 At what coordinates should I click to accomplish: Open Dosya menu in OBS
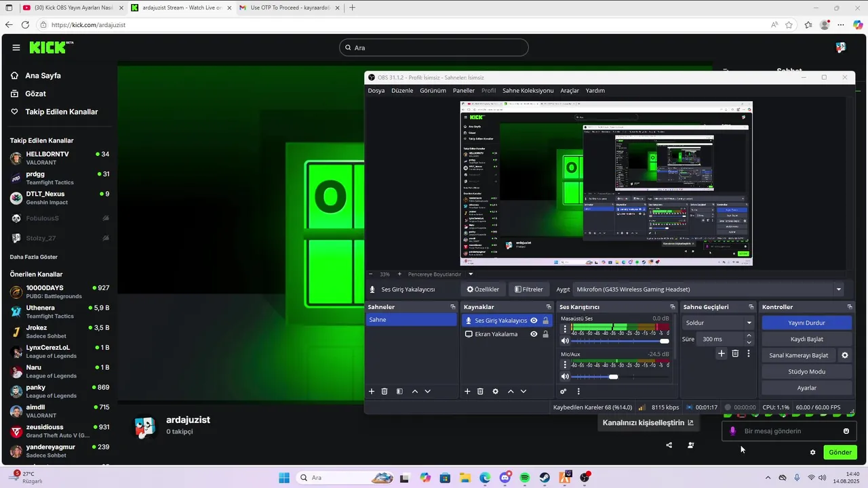click(x=376, y=90)
